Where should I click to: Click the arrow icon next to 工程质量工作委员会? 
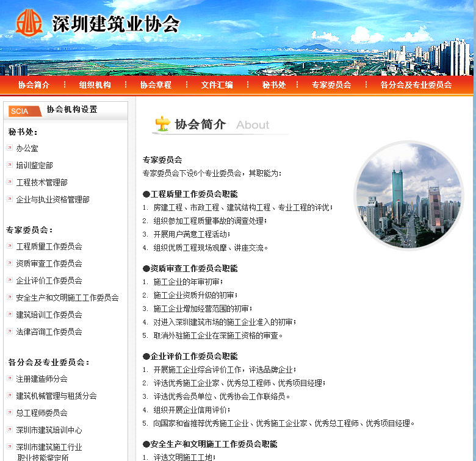point(10,246)
